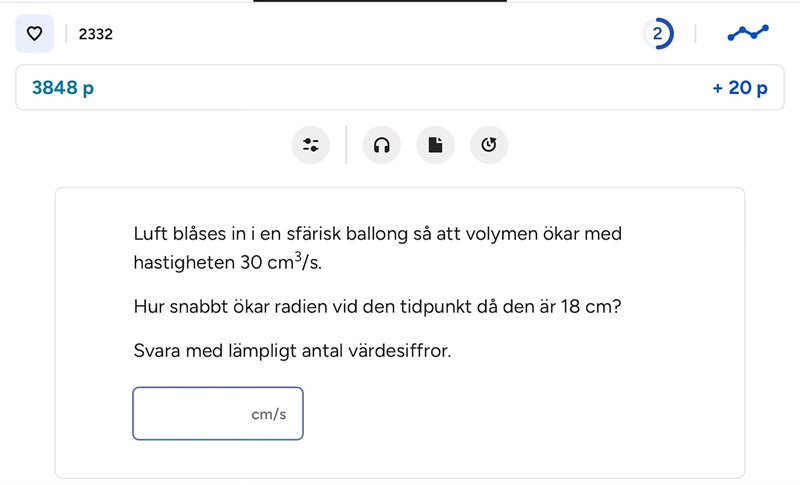Click the headphones listen icon

pos(381,145)
